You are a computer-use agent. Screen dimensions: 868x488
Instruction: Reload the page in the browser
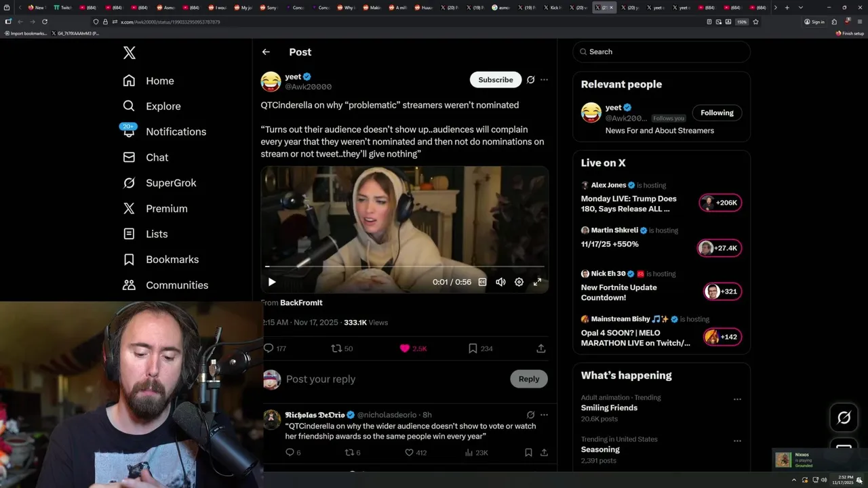(x=43, y=22)
